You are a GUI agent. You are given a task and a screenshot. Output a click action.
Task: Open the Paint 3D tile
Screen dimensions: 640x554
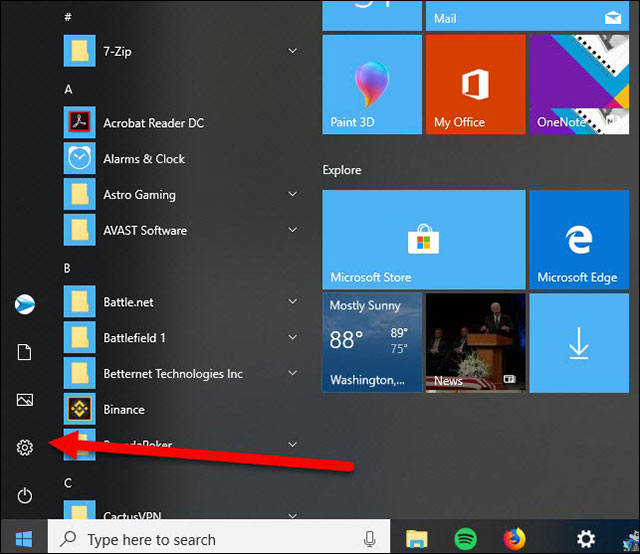tap(372, 85)
